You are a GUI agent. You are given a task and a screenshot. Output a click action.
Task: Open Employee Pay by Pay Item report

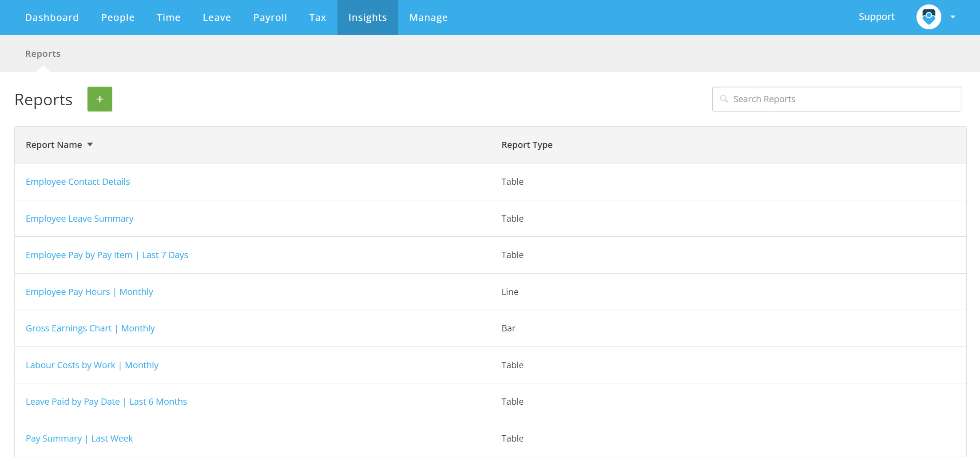click(x=107, y=255)
